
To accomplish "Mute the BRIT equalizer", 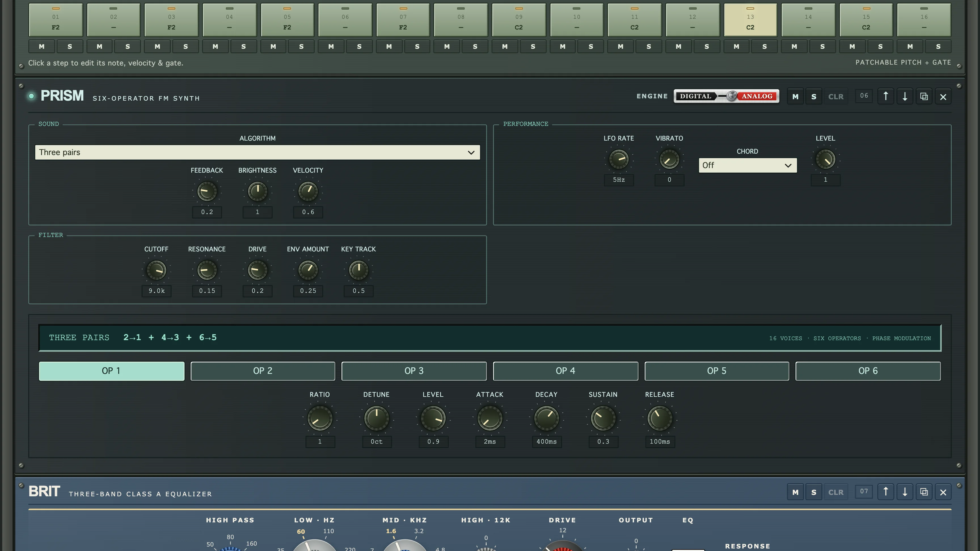I will coord(795,492).
